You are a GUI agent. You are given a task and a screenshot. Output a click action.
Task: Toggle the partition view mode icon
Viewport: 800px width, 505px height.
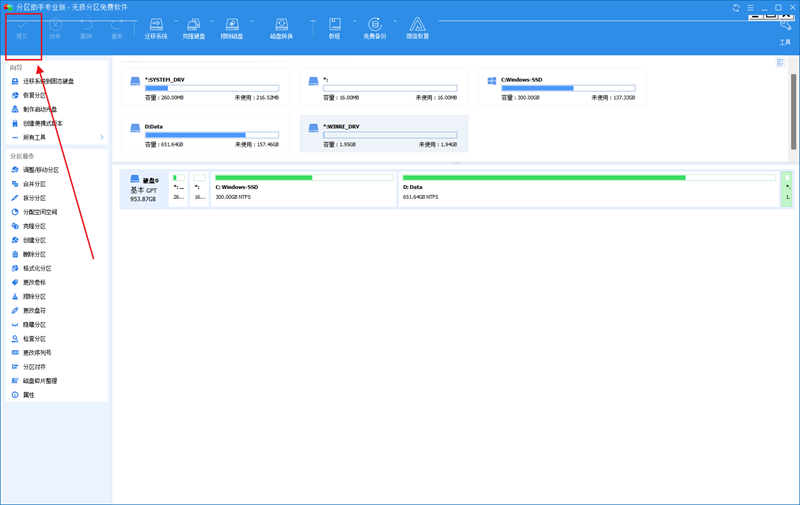(780, 62)
